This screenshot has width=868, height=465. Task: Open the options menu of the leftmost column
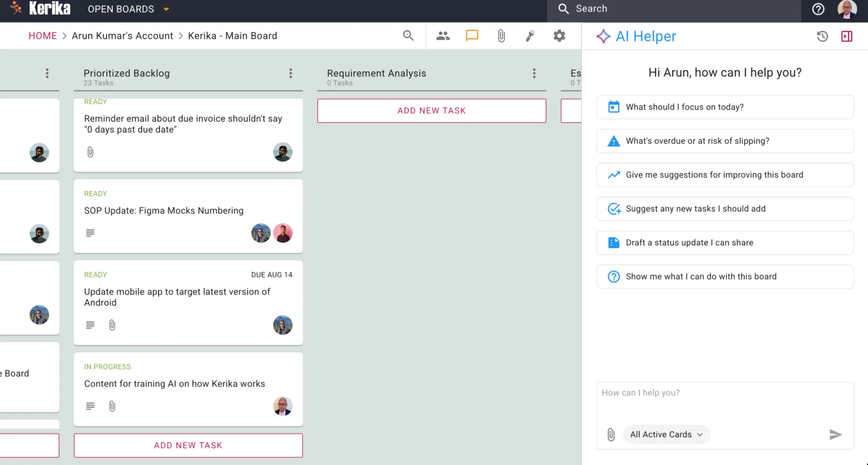[x=47, y=73]
